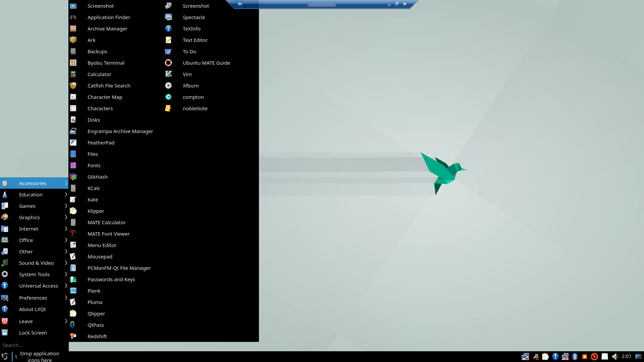This screenshot has width=644, height=362.
Task: Click the 2:07 clock
Action: [626, 357]
